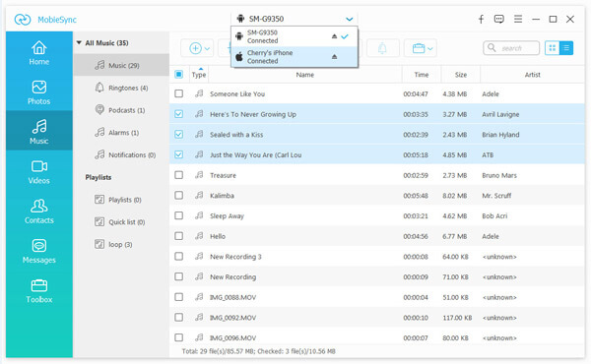
Task: Eject the SM-G9350 device
Action: [x=334, y=36]
